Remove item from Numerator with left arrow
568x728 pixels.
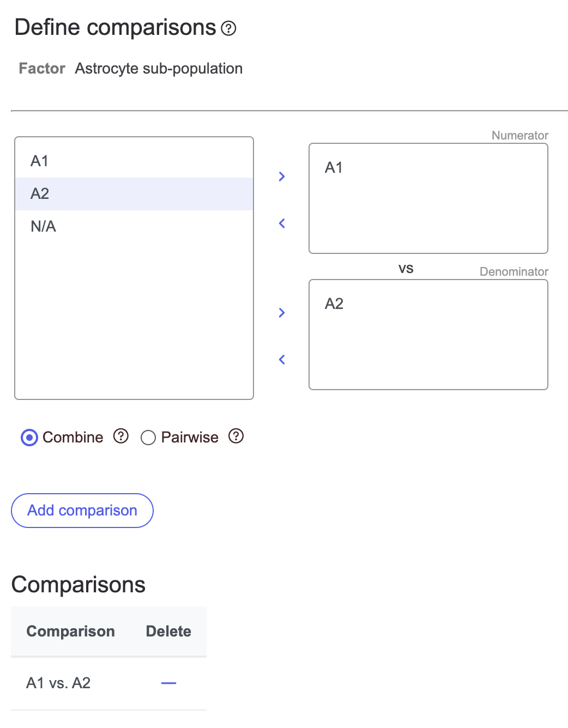pyautogui.click(x=282, y=223)
